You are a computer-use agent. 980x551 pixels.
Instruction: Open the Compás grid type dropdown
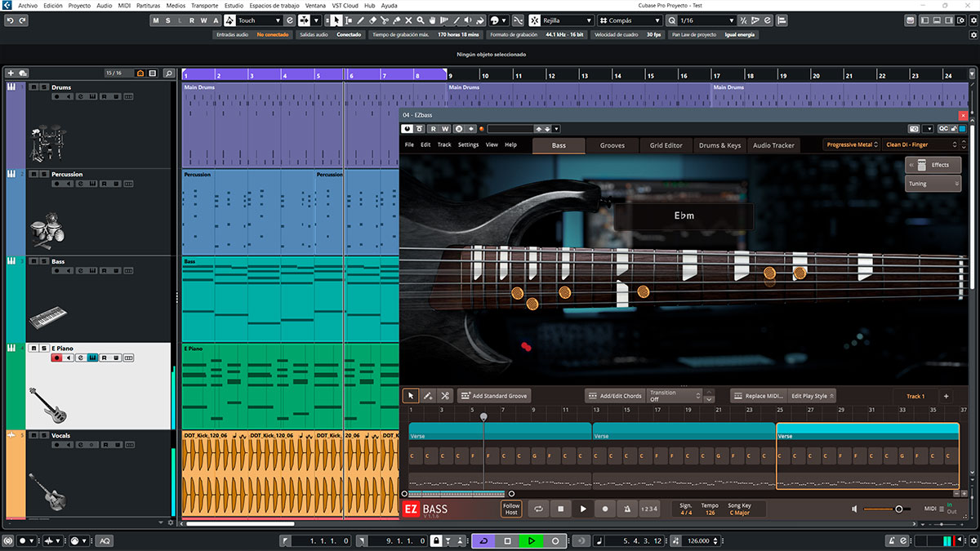pyautogui.click(x=630, y=20)
